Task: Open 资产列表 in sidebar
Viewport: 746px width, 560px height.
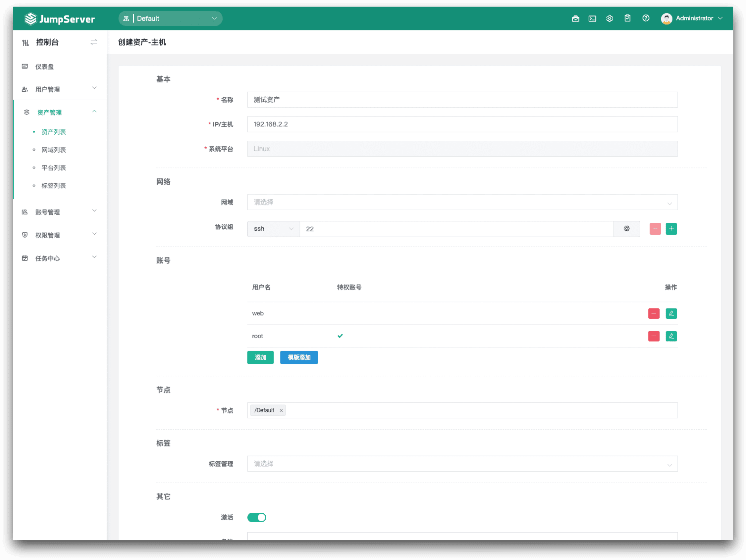Action: click(x=54, y=132)
